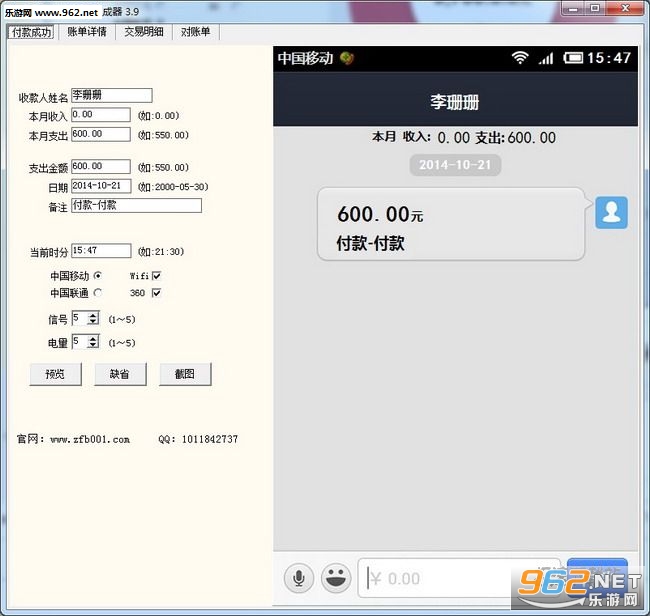
Task: Click the 2014-10-21 date badge
Action: coord(455,165)
